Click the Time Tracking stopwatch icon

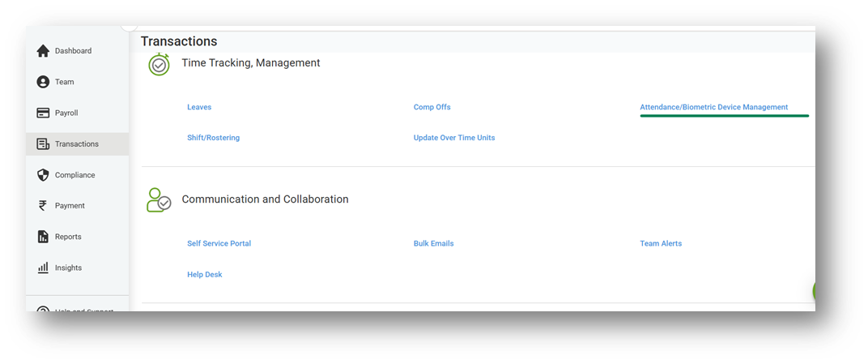[x=159, y=64]
